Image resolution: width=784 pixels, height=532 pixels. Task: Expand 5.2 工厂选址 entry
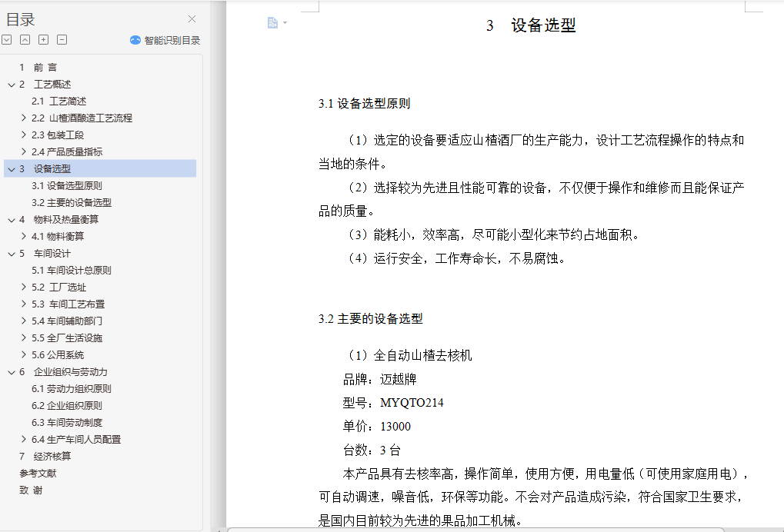[x=24, y=288]
